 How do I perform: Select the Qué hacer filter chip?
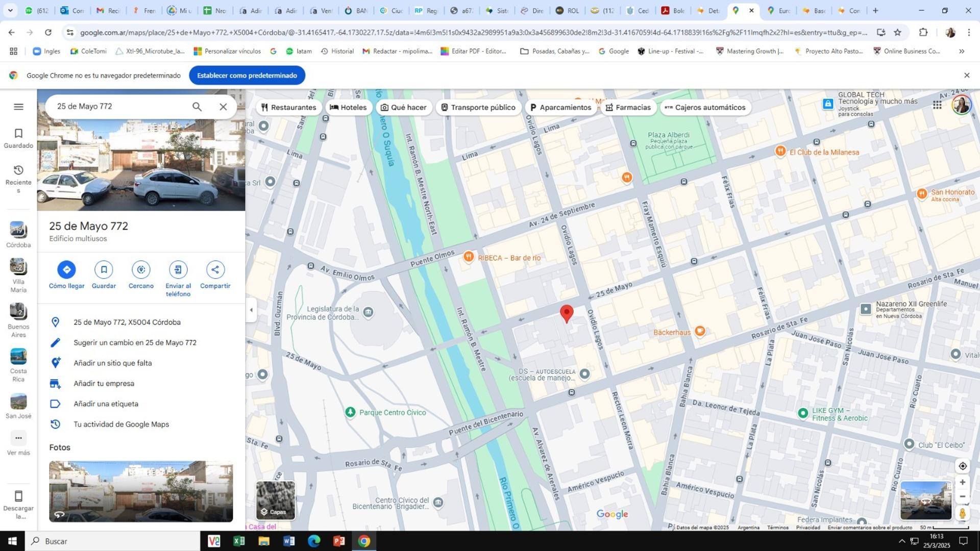pyautogui.click(x=403, y=108)
